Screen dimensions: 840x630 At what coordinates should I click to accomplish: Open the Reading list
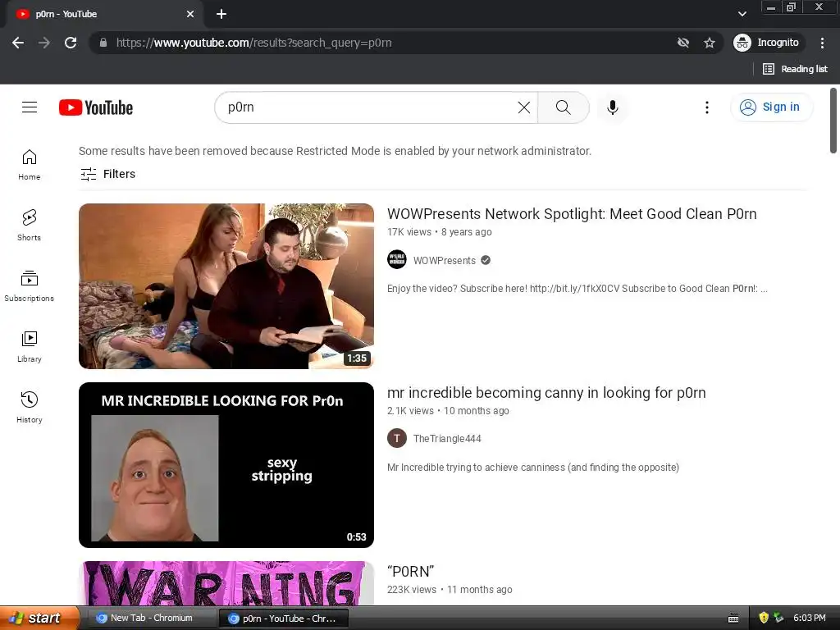[795, 69]
